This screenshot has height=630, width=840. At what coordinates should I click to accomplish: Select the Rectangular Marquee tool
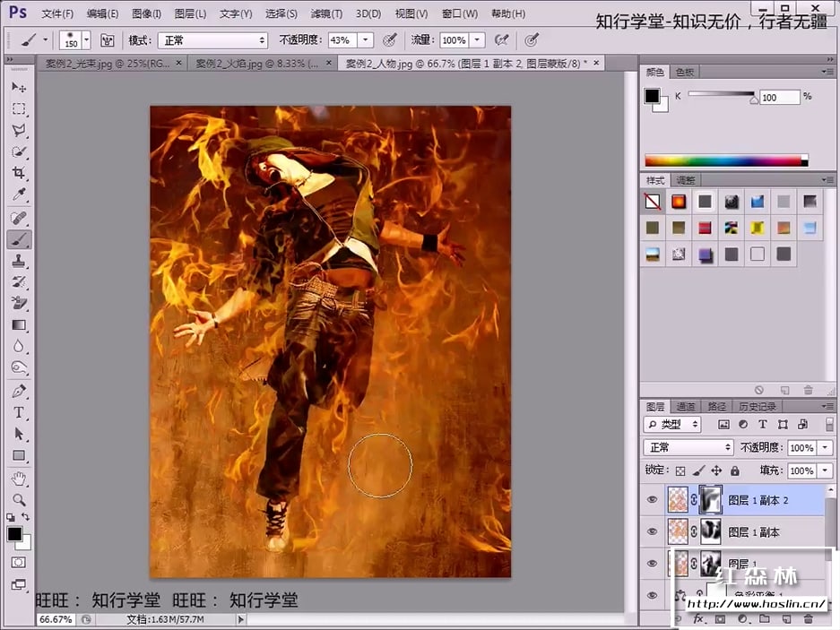pos(19,108)
